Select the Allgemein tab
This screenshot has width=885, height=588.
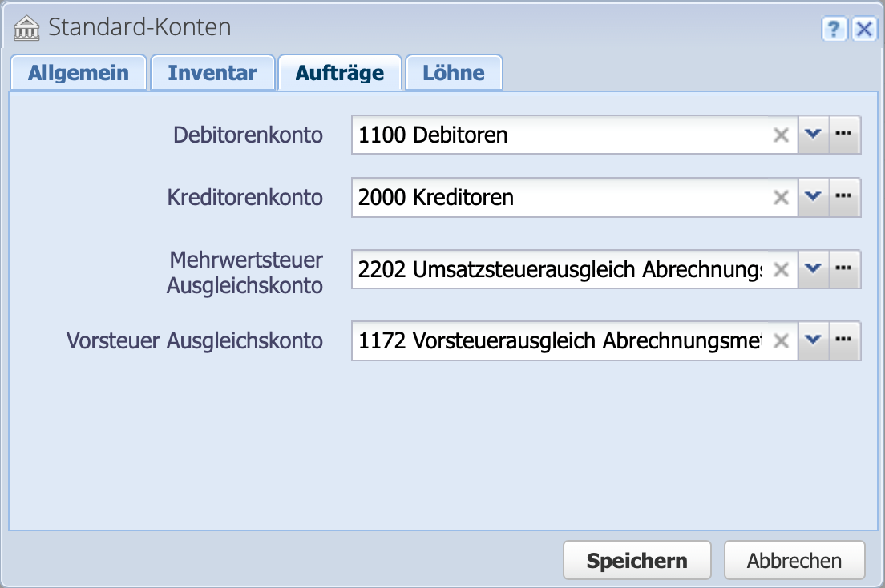(x=78, y=72)
